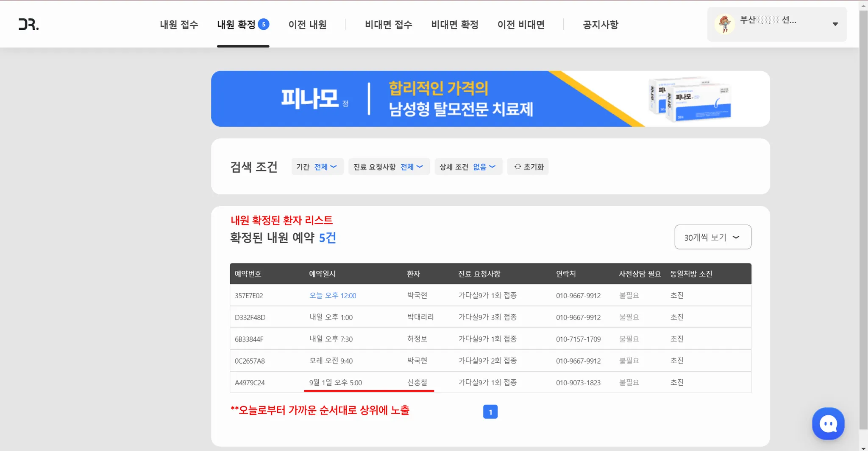Expand the account dropdown arrow

click(835, 24)
